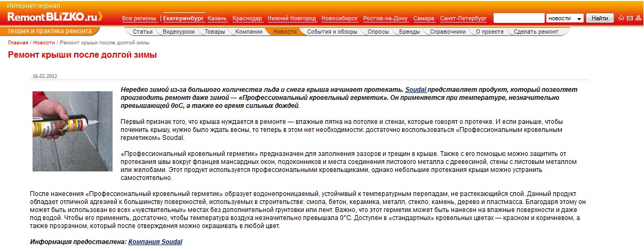Open the Справочники tab
Viewport: 644px width, 251px height.
coord(448,32)
